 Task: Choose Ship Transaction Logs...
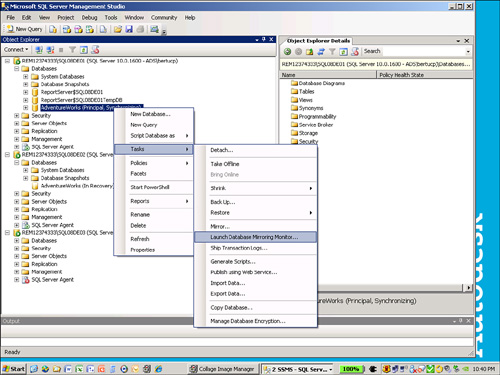click(x=255, y=248)
